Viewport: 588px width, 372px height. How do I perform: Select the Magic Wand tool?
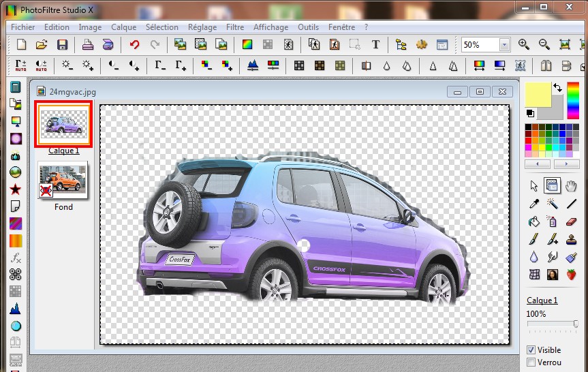(553, 203)
